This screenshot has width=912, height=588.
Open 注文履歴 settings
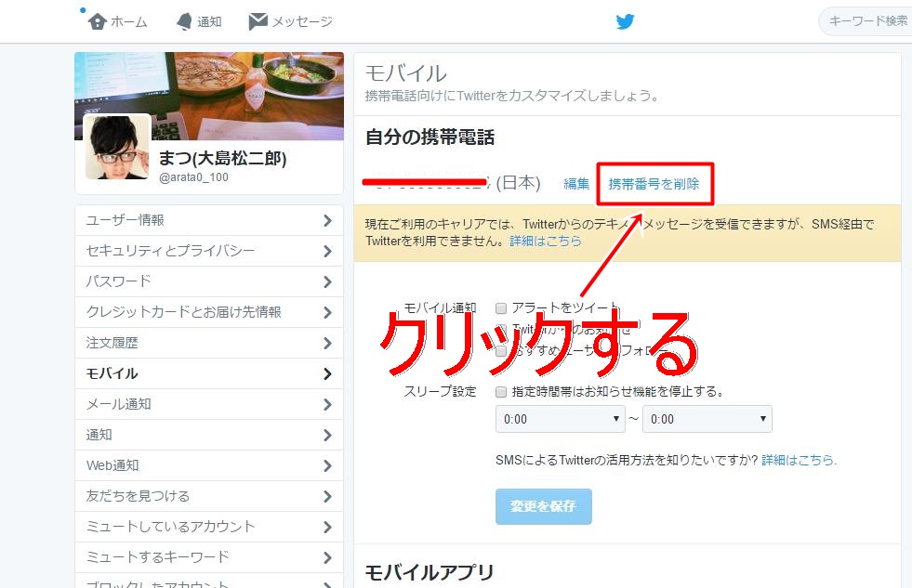209,343
